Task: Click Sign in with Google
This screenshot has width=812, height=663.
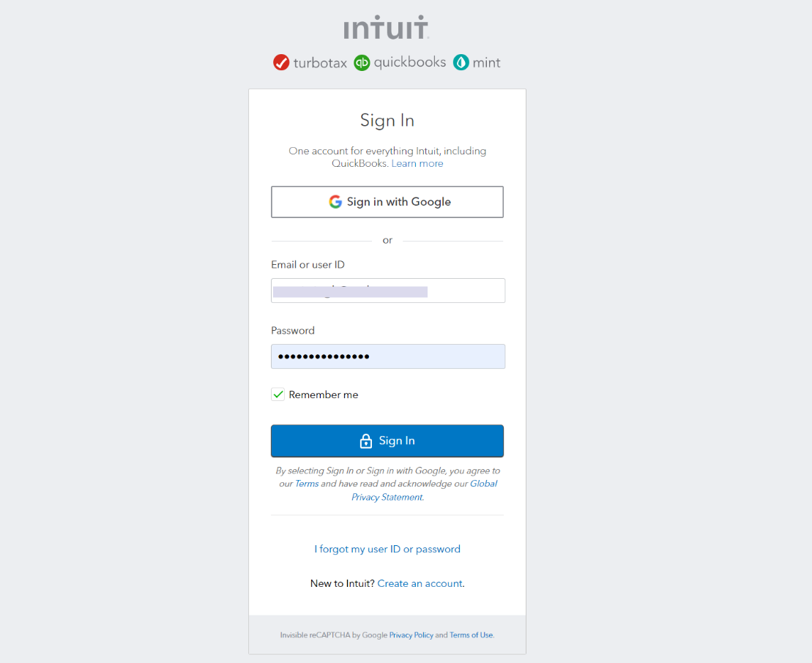Action: click(x=387, y=201)
